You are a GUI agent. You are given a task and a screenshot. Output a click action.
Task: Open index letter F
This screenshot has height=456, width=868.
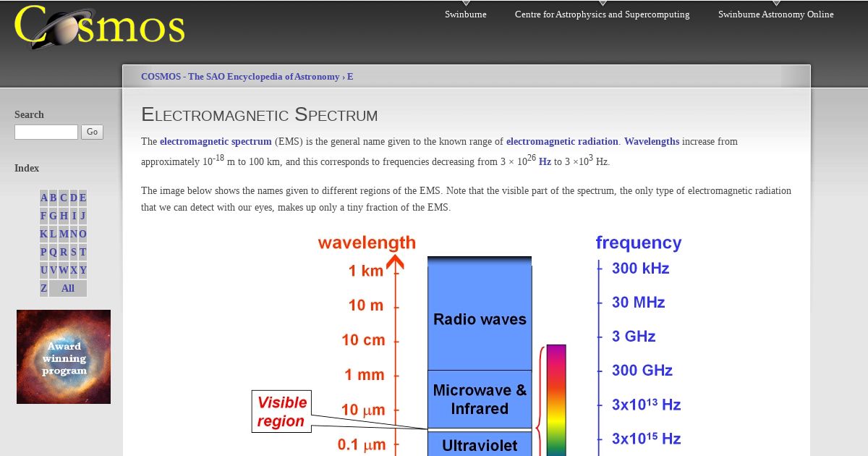coord(44,216)
